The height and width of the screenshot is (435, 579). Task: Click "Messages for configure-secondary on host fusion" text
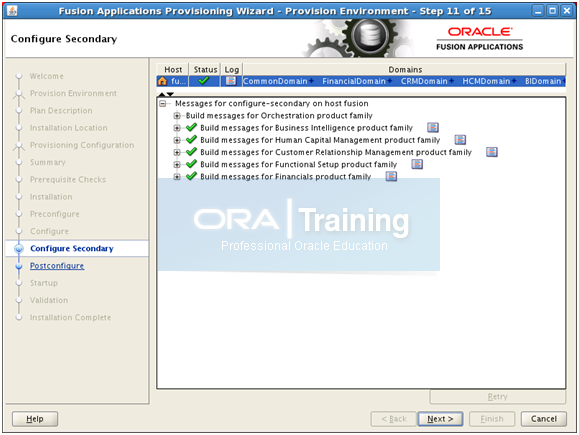point(271,104)
